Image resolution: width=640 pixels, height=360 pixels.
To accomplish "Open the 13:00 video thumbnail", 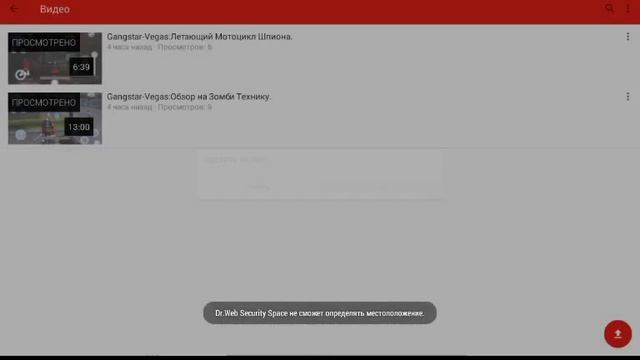I will click(x=55, y=118).
